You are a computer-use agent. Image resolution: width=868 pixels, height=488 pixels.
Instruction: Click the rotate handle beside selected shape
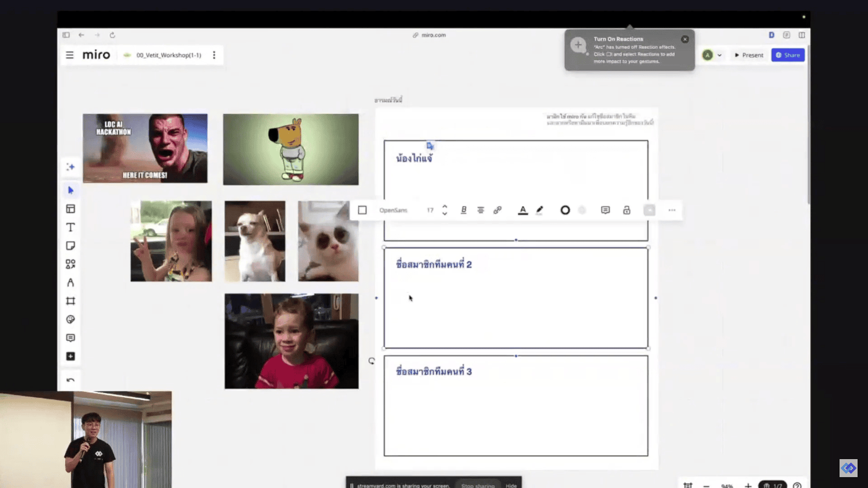pyautogui.click(x=372, y=361)
